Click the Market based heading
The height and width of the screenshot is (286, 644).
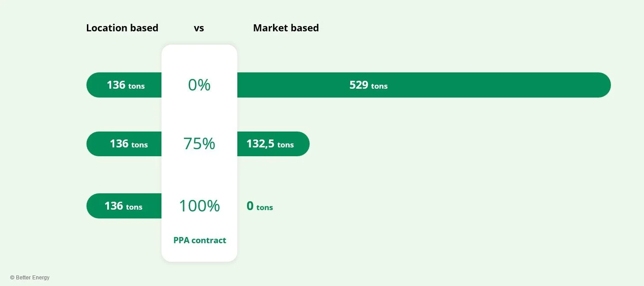point(286,28)
